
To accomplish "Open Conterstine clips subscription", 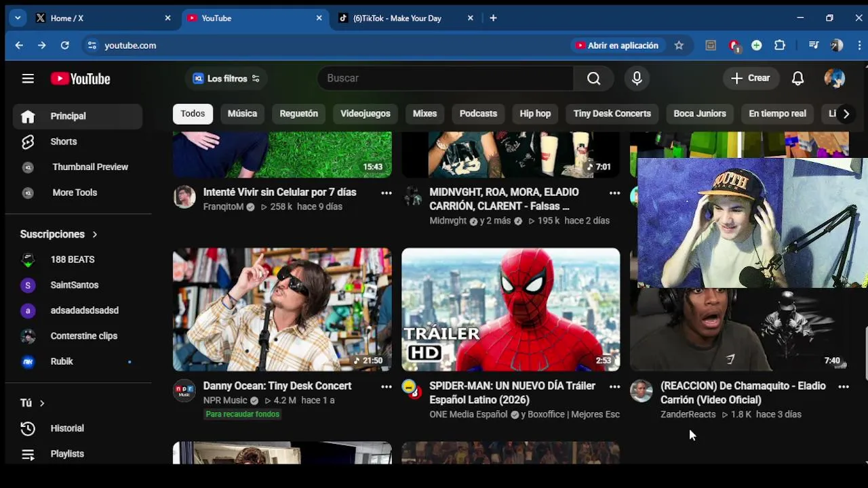I will click(77, 336).
